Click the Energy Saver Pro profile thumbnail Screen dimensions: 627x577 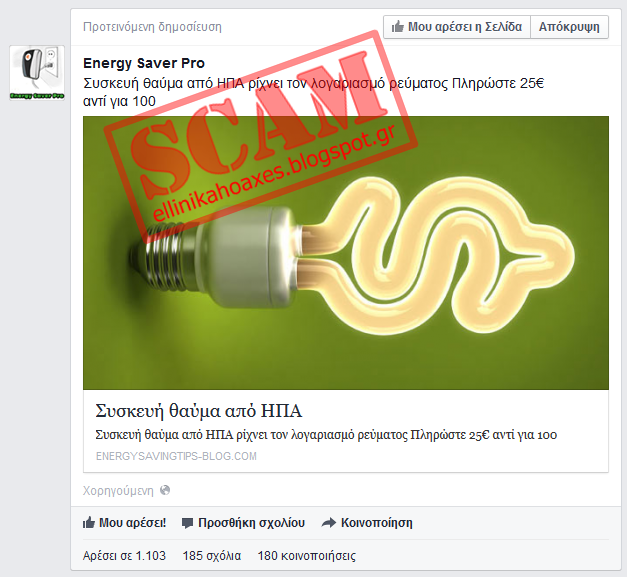click(37, 73)
